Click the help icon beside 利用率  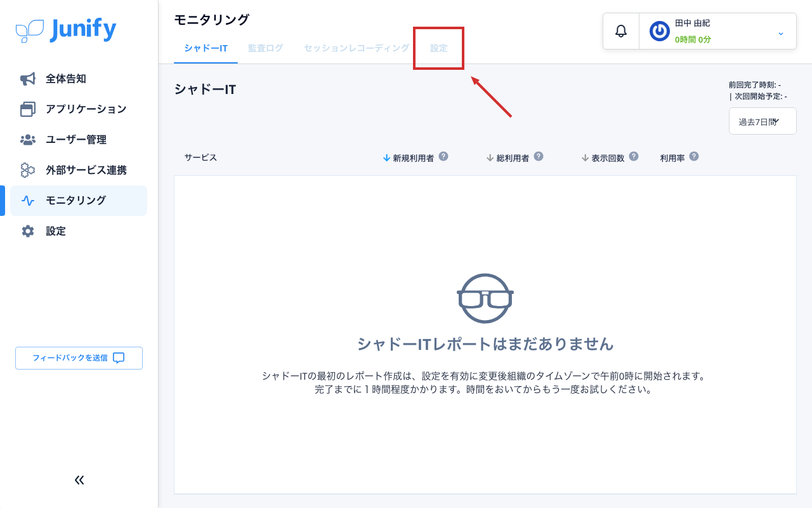[x=694, y=156]
